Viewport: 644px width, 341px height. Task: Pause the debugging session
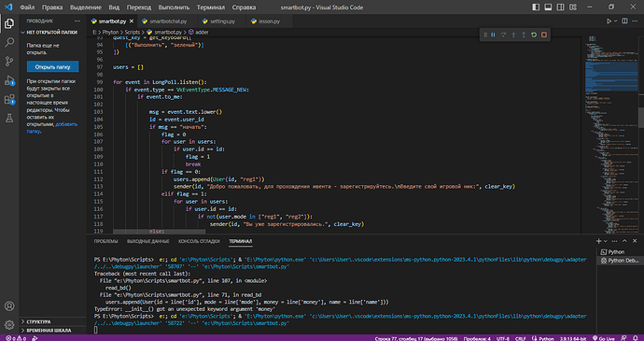tap(494, 35)
